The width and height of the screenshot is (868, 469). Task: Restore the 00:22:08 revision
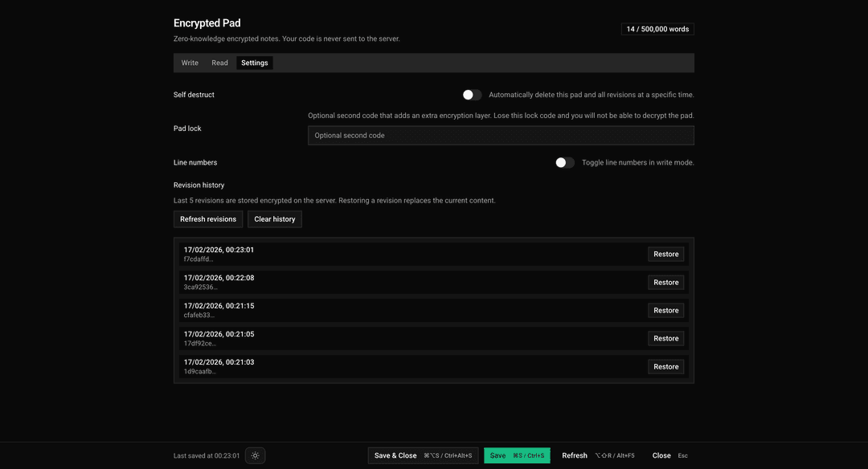[x=665, y=283]
